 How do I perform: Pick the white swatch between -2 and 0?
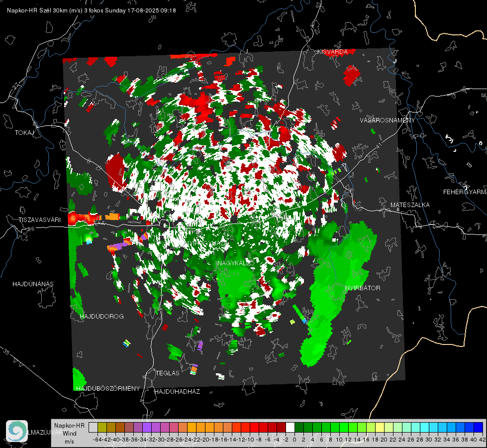click(x=290, y=427)
